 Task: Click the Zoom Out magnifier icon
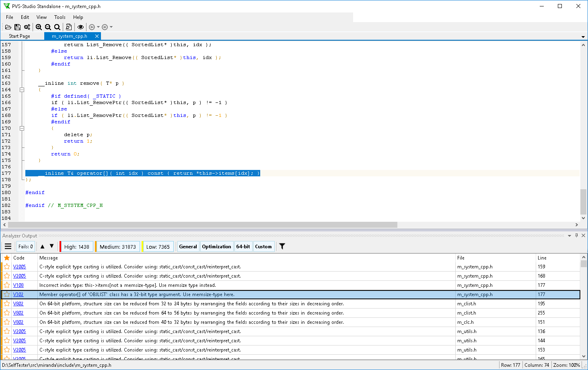point(48,27)
